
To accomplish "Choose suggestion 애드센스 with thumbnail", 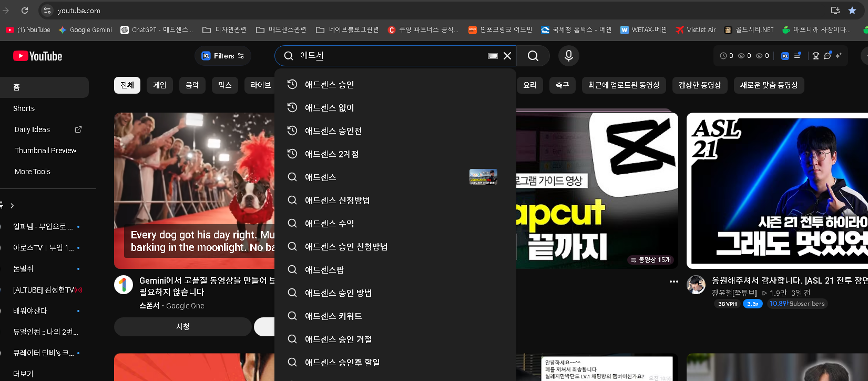I will coord(395,177).
